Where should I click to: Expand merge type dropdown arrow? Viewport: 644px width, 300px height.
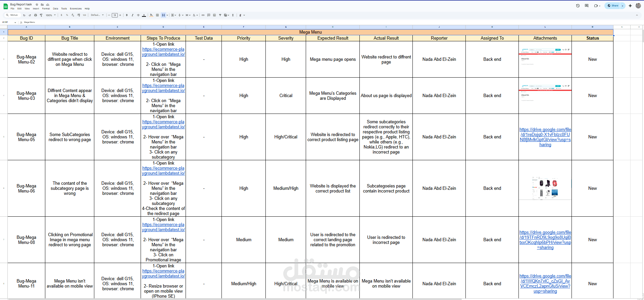[167, 15]
